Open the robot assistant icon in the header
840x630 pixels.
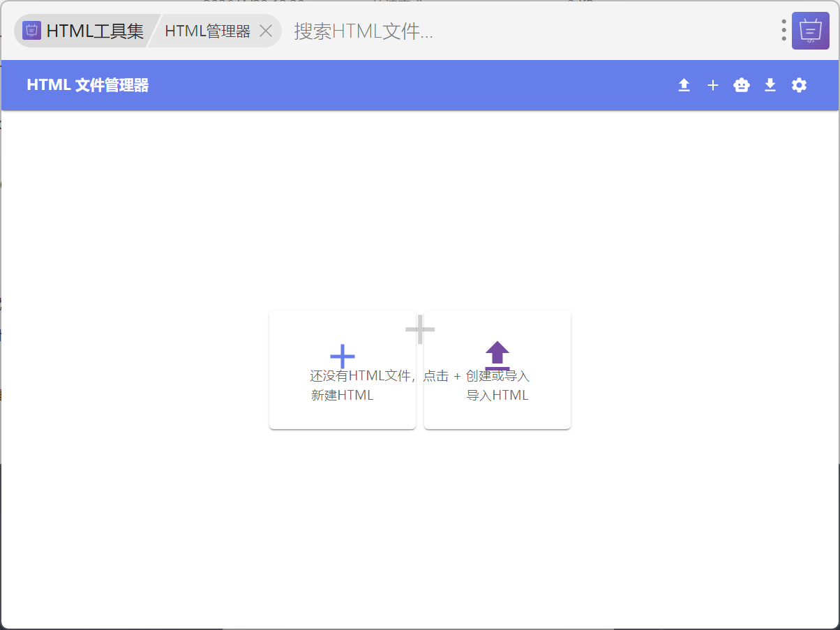(742, 85)
